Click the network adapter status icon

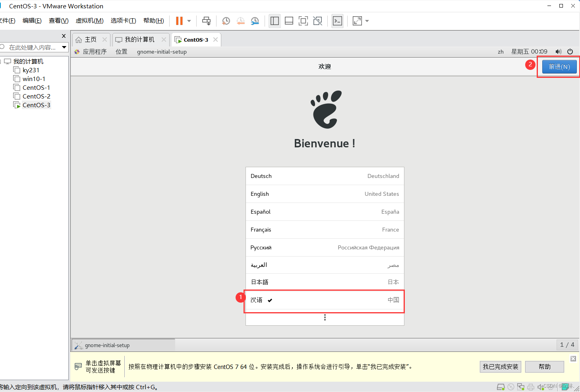tap(521, 387)
